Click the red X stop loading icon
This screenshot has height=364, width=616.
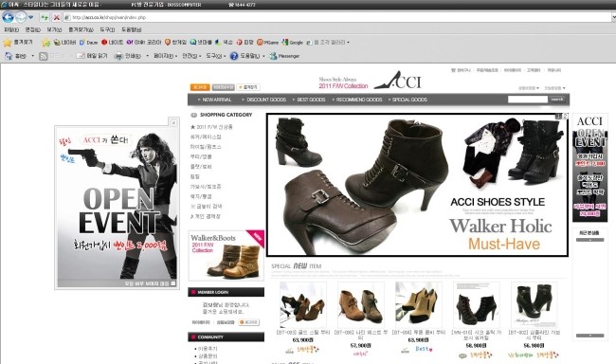click(57, 17)
